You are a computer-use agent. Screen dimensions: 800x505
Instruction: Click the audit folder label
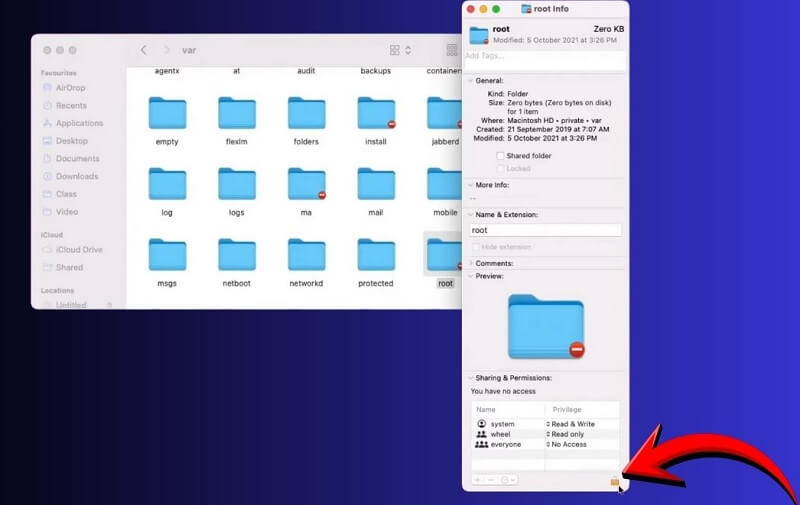[x=306, y=71]
